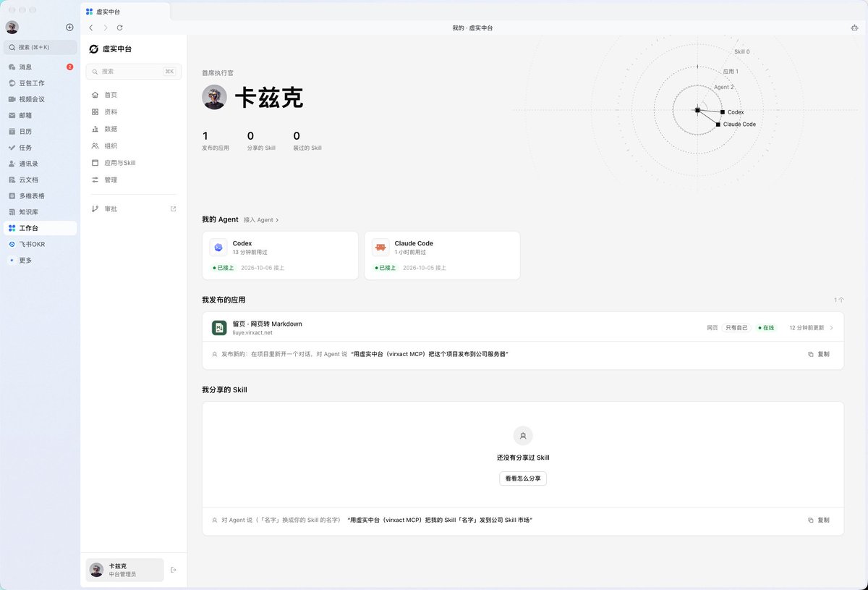
Task: Click the Claude Code agent icon
Action: click(380, 248)
